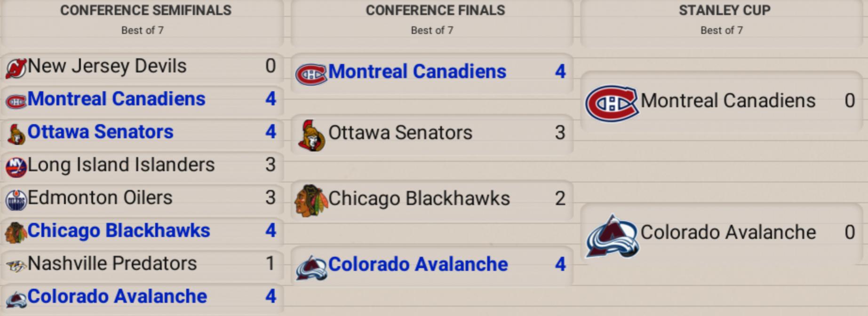Select Colorado Avalanche name in Conference Semifinals
Viewport: 868px width, 316px height.
click(x=117, y=297)
